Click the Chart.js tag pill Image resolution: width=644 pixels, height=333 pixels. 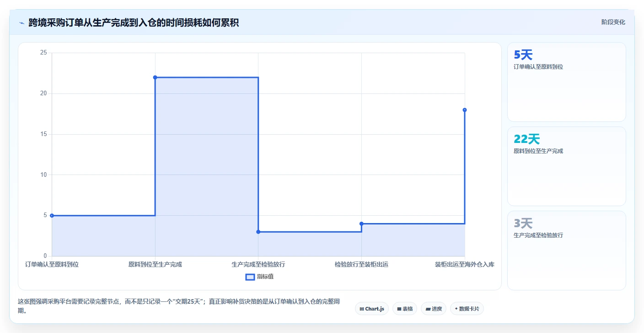coord(372,309)
